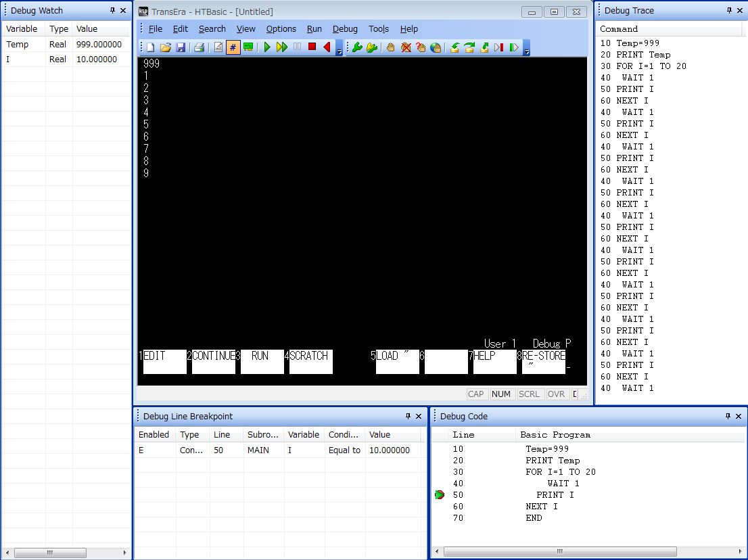This screenshot has height=560, width=748.
Task: Click the yellow-green double wrench icon
Action: (x=372, y=47)
